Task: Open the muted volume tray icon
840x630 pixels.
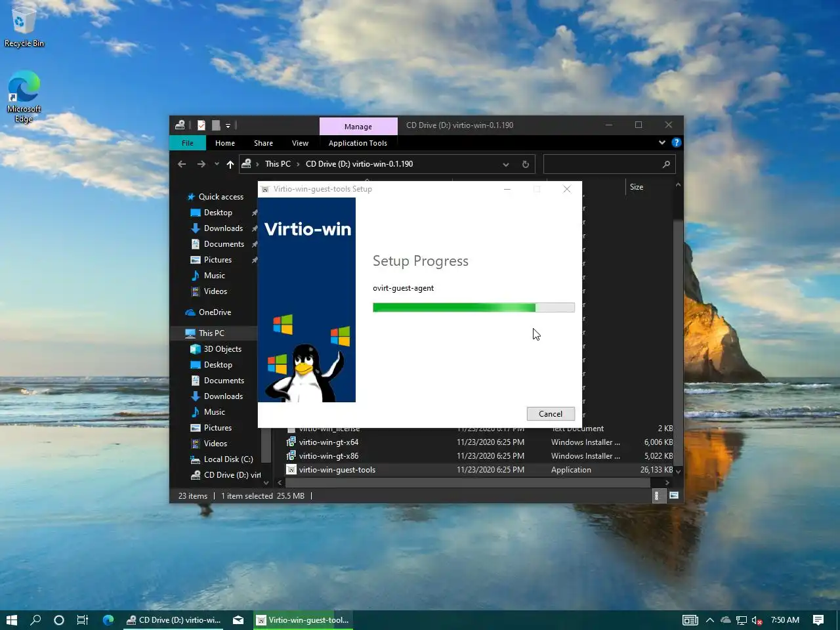Action: (757, 620)
